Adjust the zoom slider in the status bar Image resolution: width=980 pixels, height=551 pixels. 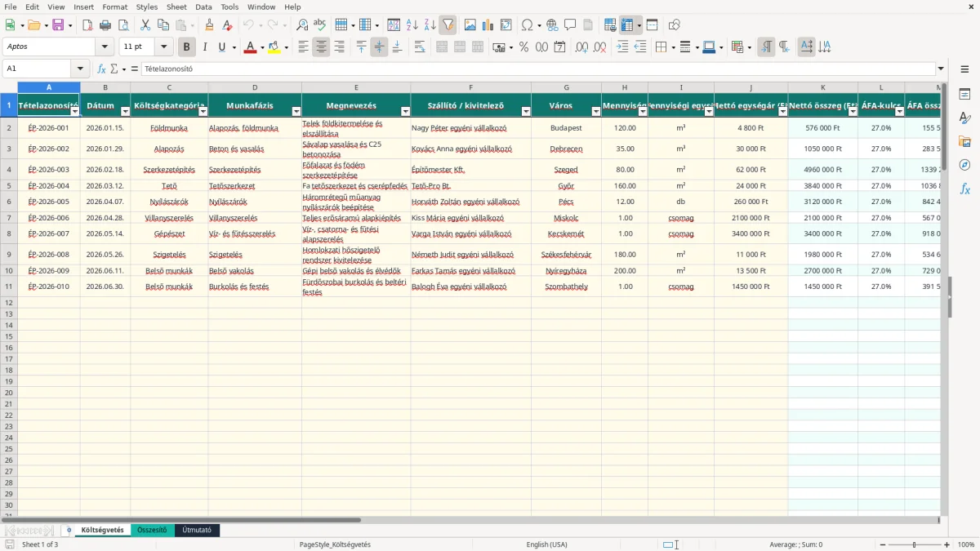tap(914, 544)
